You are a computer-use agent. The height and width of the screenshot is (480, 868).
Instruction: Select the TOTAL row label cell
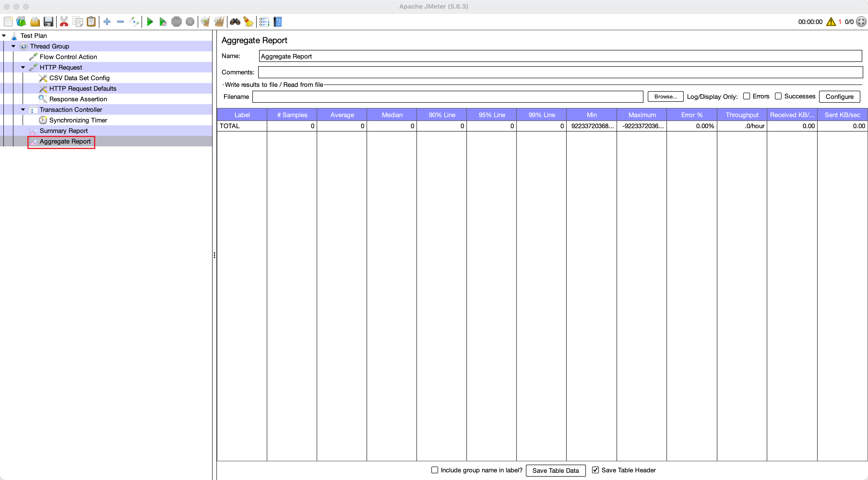[x=242, y=126]
